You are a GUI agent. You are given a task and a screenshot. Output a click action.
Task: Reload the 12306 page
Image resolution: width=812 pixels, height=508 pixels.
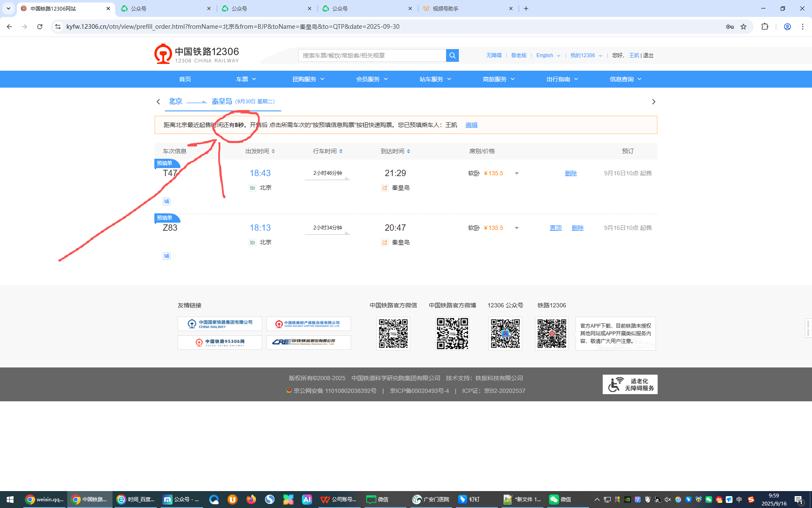click(40, 27)
